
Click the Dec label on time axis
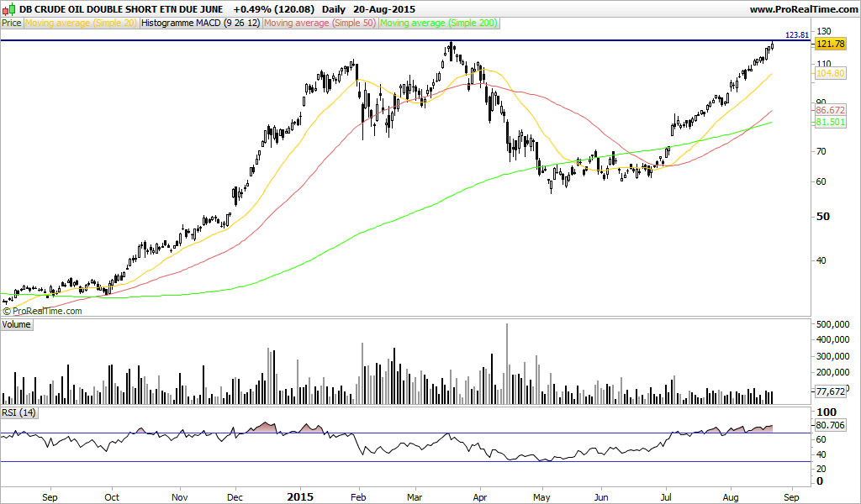tap(235, 497)
